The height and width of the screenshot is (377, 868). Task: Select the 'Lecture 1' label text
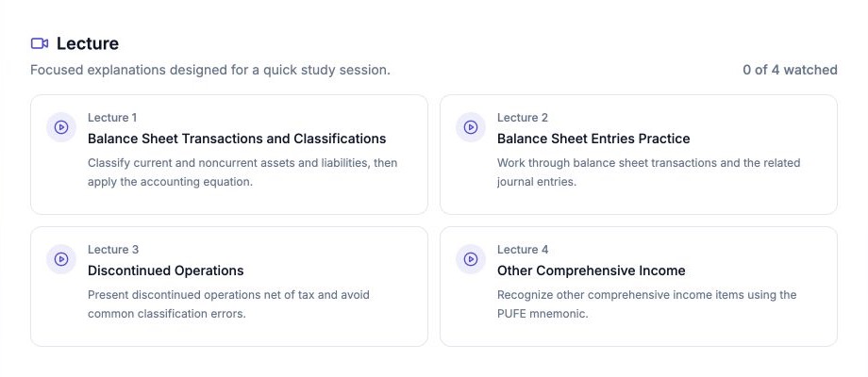112,117
